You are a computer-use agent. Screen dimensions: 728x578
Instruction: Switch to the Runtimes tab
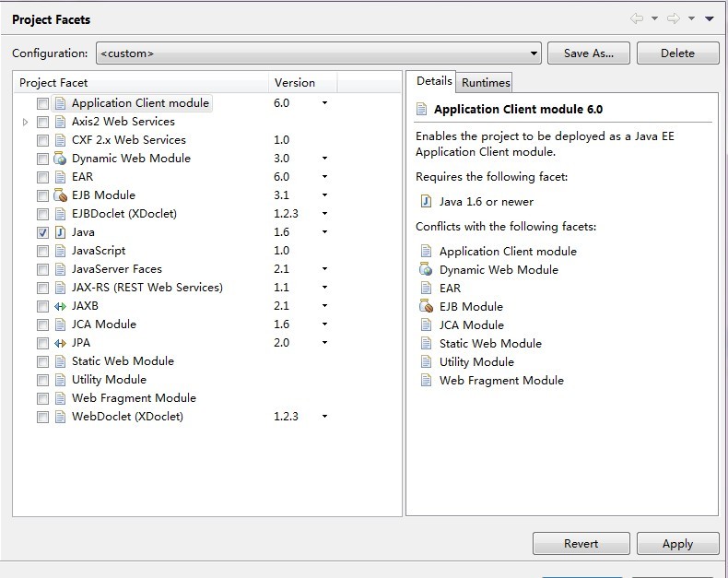(486, 83)
